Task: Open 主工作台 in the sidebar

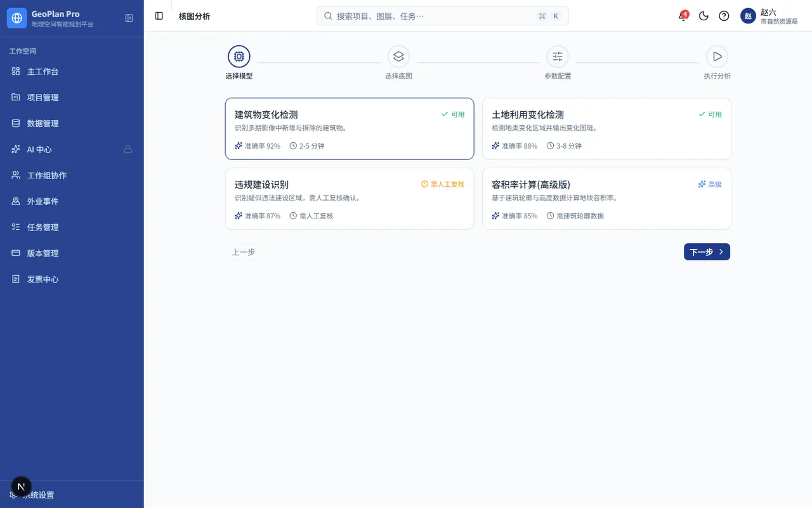Action: 72,71
